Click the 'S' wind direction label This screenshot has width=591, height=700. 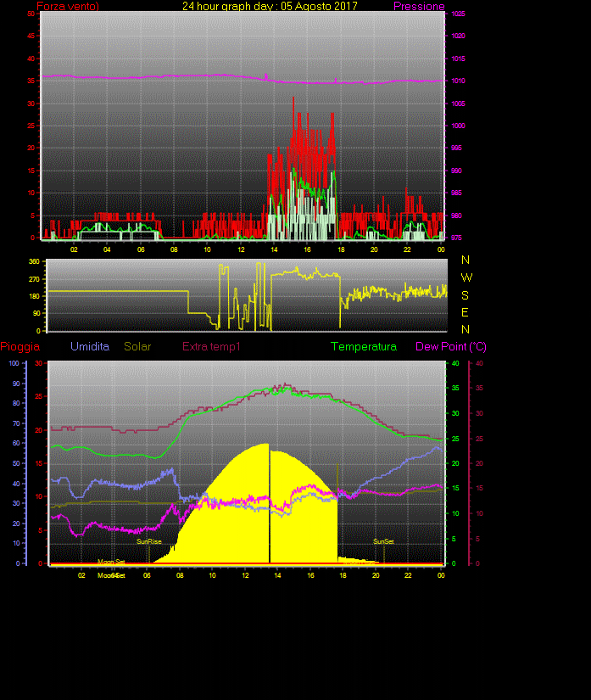(x=466, y=295)
